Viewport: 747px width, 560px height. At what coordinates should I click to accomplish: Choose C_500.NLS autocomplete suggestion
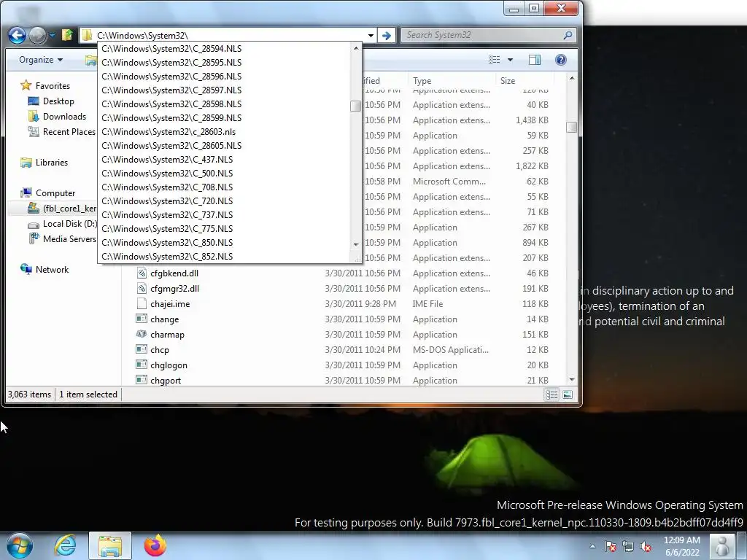point(224,174)
